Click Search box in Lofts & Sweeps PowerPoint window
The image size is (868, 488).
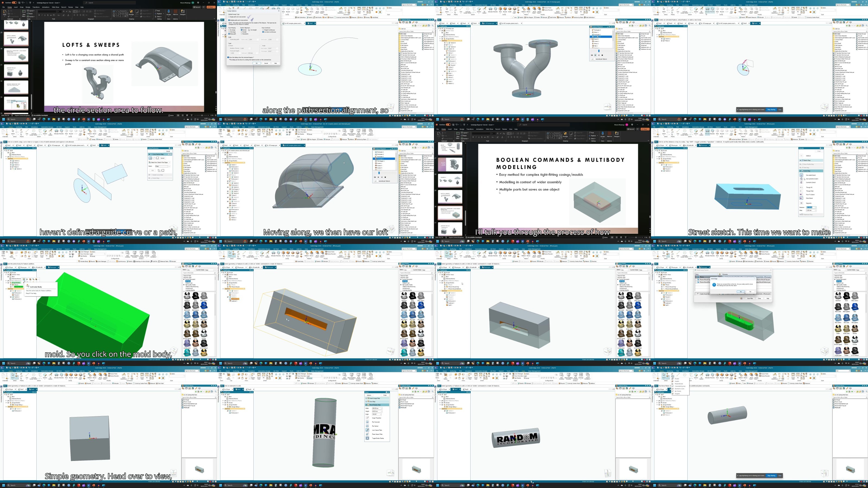(110, 3)
